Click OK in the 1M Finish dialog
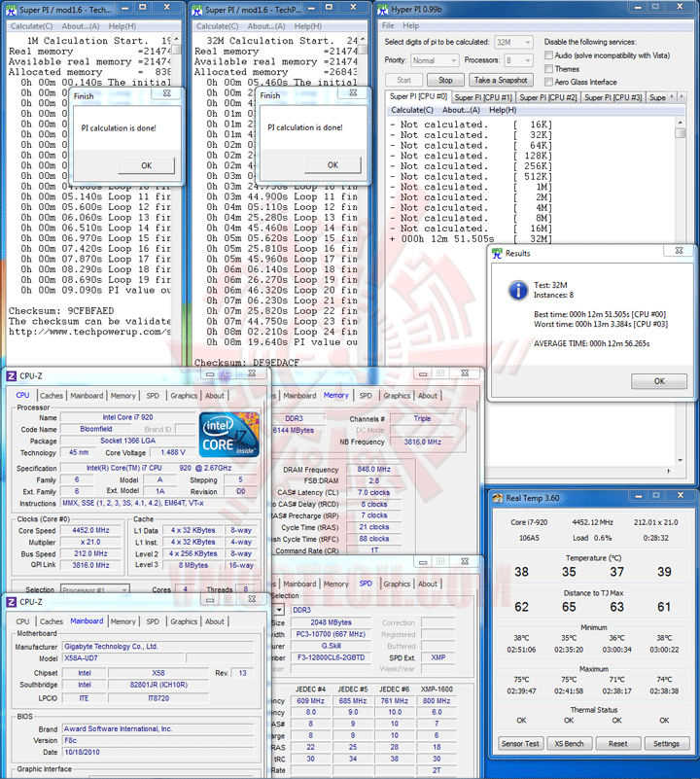Viewport: 700px width, 779px height. coord(147,165)
